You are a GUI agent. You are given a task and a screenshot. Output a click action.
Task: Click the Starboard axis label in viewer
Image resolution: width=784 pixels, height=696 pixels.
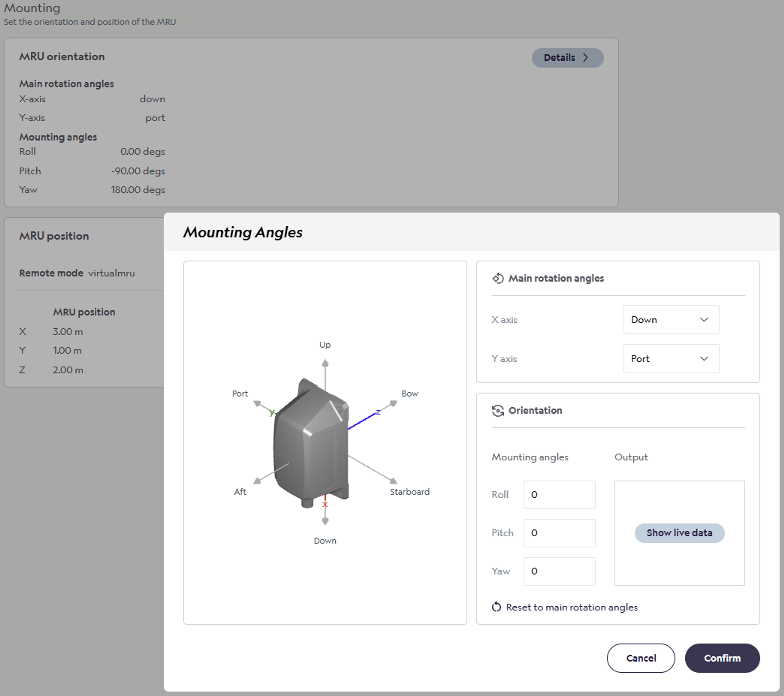(x=410, y=492)
